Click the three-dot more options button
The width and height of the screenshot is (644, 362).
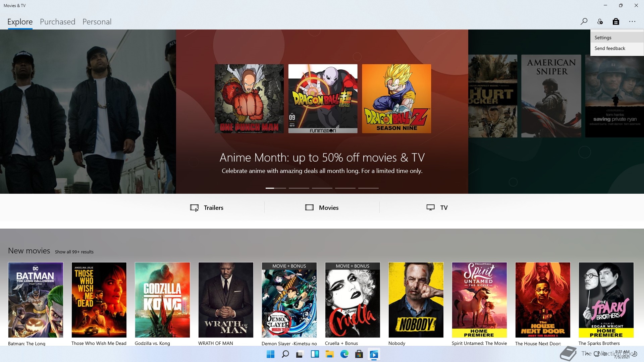[632, 21]
